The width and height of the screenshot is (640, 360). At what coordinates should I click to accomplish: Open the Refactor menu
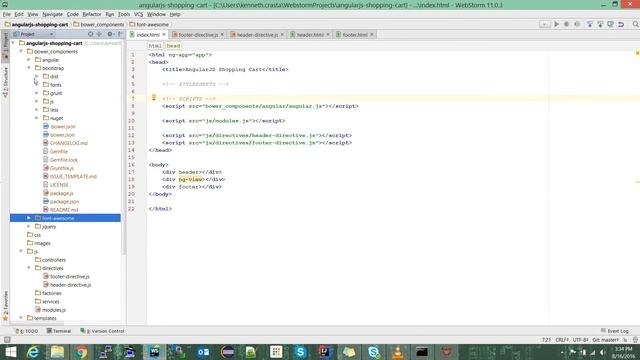tap(91, 14)
